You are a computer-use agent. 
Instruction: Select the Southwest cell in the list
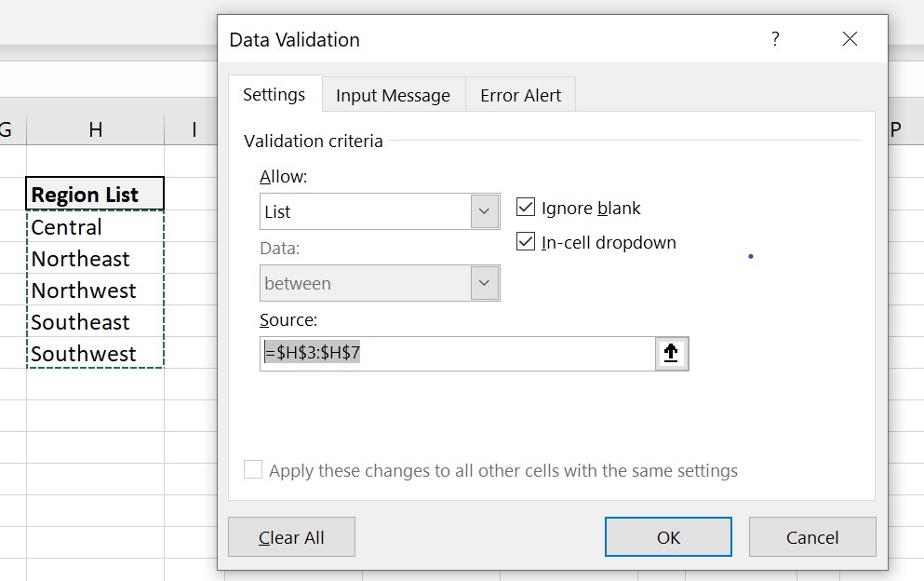(94, 353)
